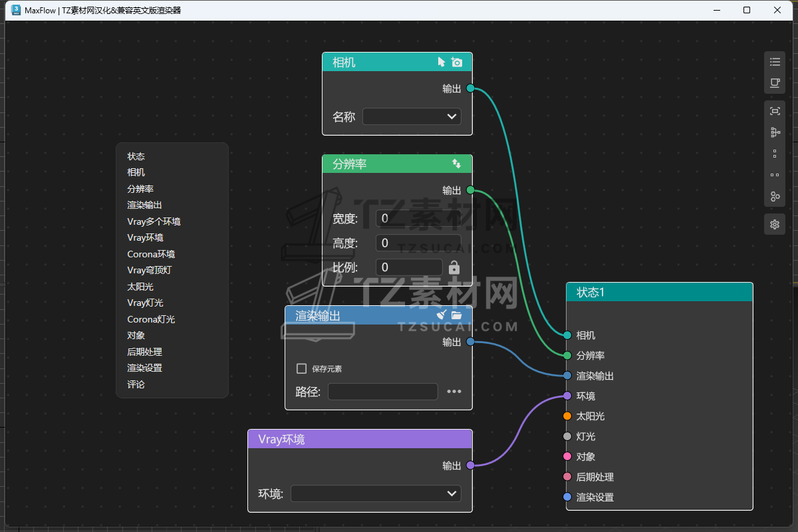Viewport: 798px width, 532px height.
Task: Click the purple 环境 socket on 状态1
Action: 567,396
